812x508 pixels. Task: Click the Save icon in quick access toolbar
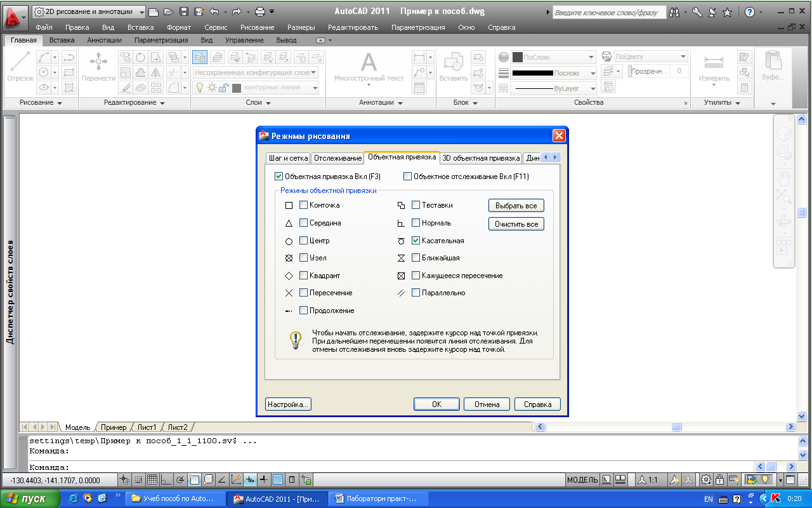click(184, 11)
